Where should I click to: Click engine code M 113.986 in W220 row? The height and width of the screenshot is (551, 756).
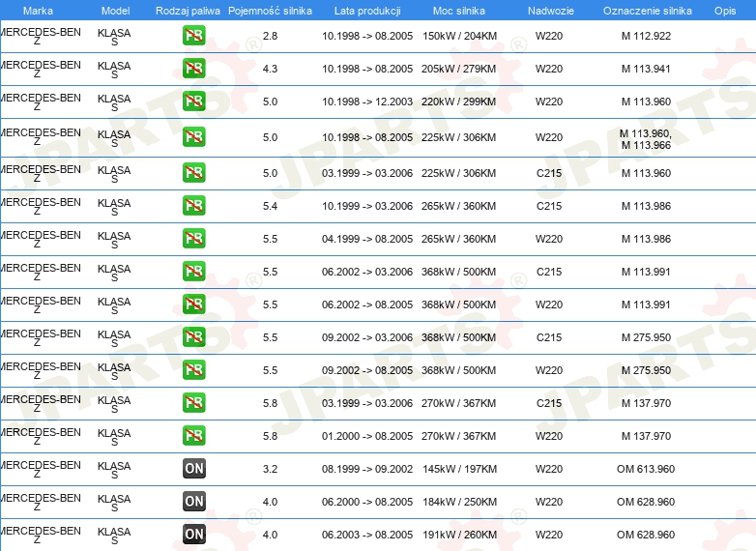pyautogui.click(x=646, y=238)
